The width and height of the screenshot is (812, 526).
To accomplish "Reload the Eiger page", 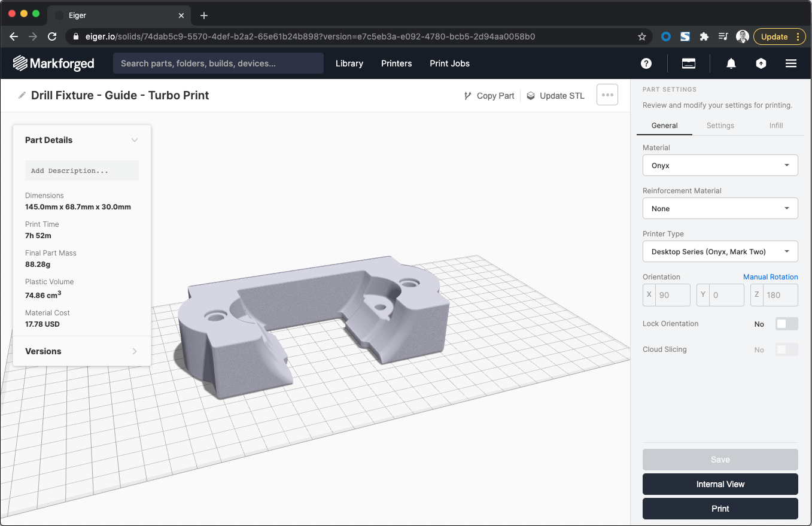I will tap(52, 37).
